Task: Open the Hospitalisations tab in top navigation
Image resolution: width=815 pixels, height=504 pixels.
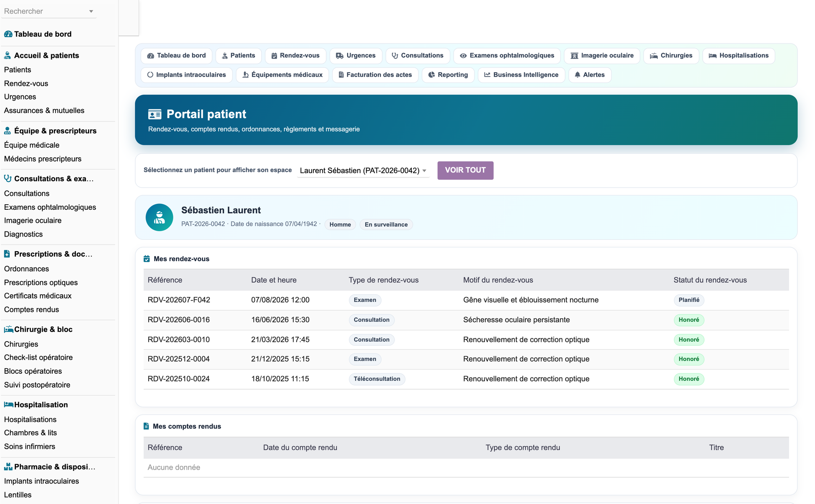Action: click(738, 56)
